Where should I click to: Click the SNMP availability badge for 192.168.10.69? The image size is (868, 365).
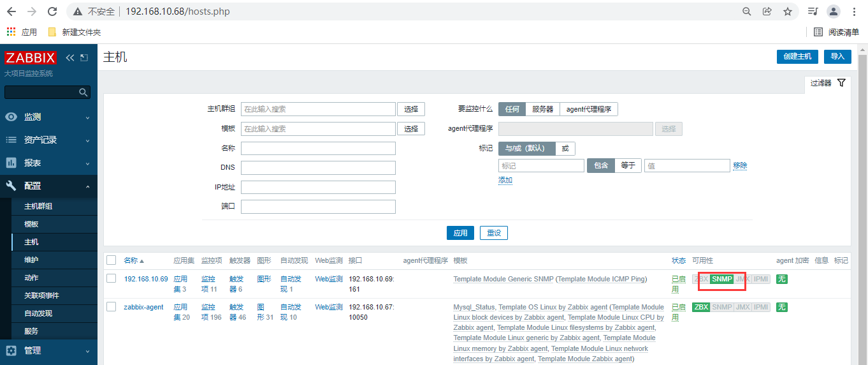tap(722, 279)
